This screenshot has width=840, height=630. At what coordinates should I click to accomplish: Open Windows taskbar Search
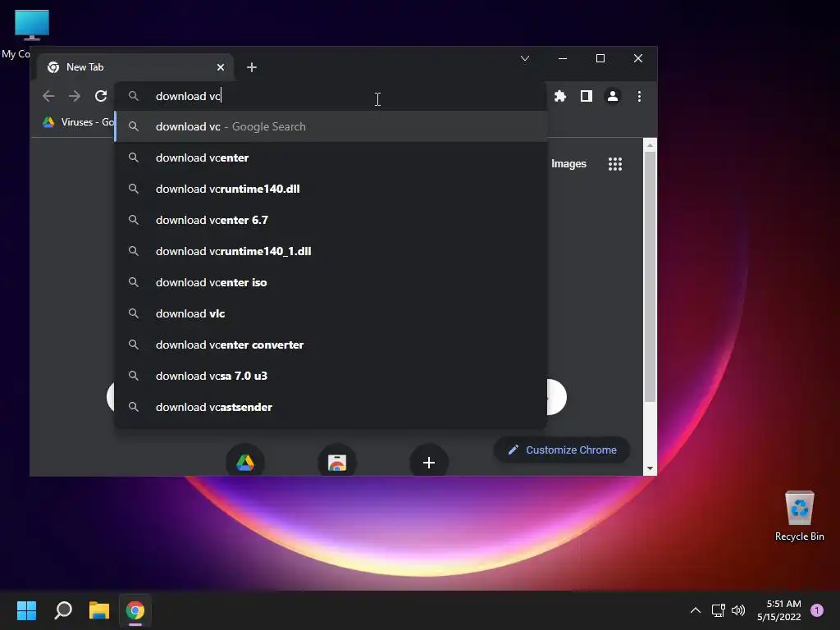pos(63,610)
